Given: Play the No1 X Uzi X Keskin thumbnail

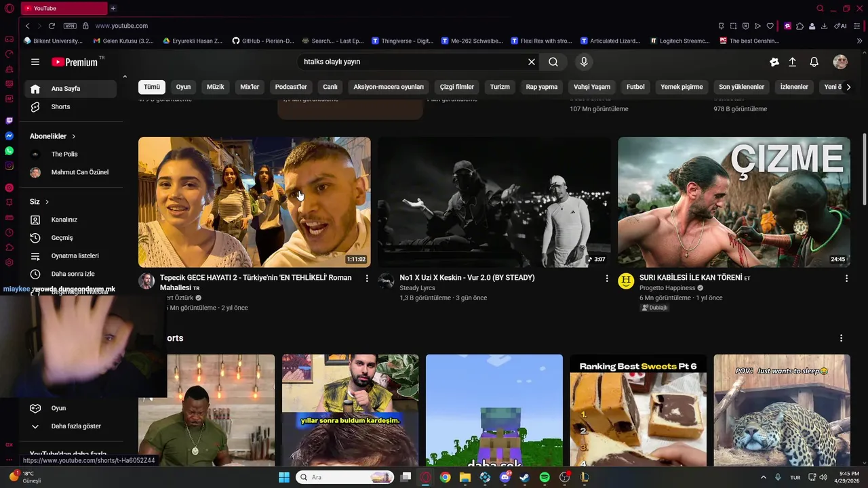Looking at the screenshot, I should (494, 202).
